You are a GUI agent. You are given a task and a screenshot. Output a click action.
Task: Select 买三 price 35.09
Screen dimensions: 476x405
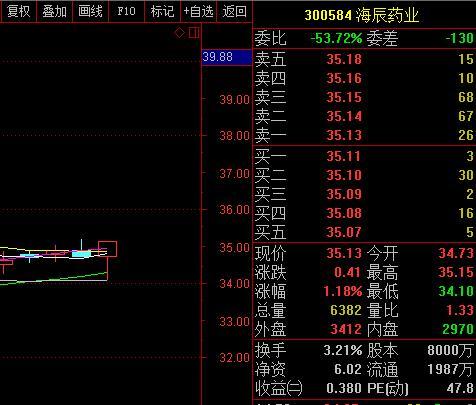tap(344, 194)
